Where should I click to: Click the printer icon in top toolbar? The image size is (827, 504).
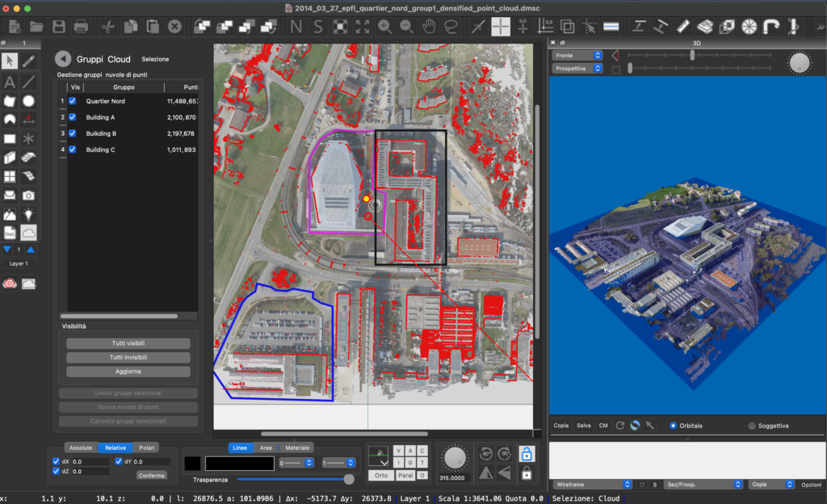81,27
